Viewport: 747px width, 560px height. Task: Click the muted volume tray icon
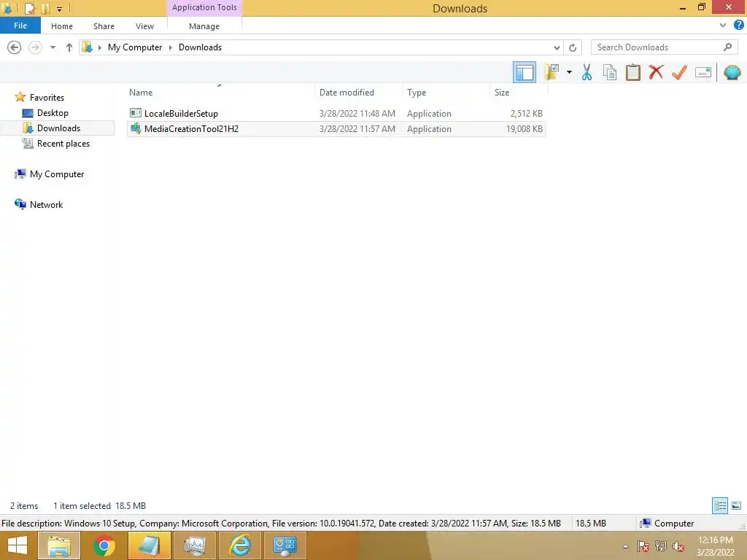pyautogui.click(x=678, y=546)
